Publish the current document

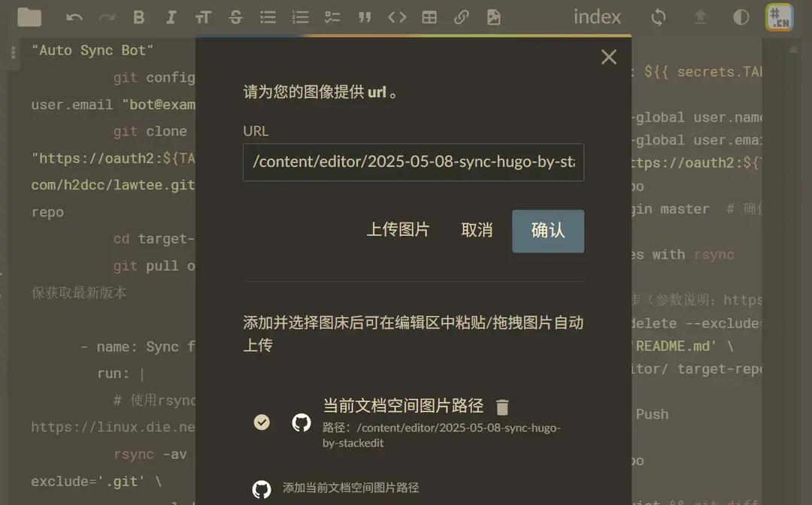point(700,17)
